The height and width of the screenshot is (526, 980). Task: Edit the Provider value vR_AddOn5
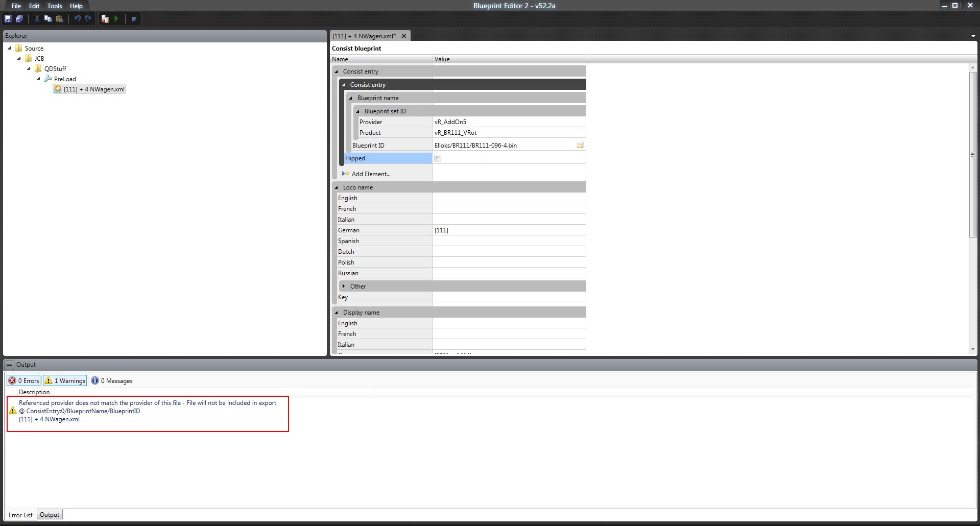coord(509,122)
